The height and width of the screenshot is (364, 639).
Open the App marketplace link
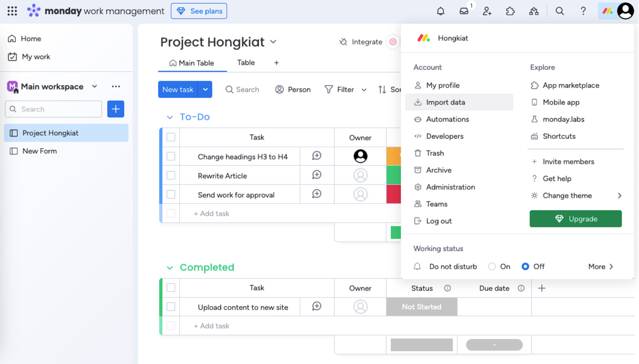pos(571,85)
